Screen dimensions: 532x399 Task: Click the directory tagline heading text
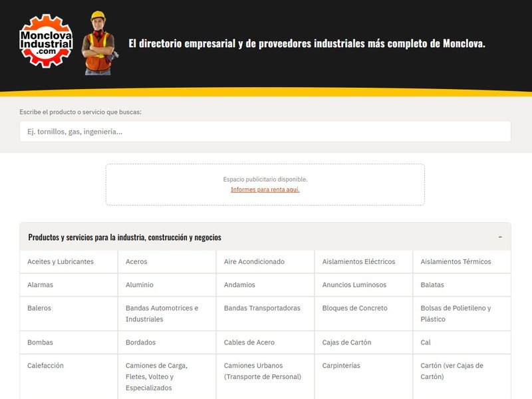[x=307, y=43]
